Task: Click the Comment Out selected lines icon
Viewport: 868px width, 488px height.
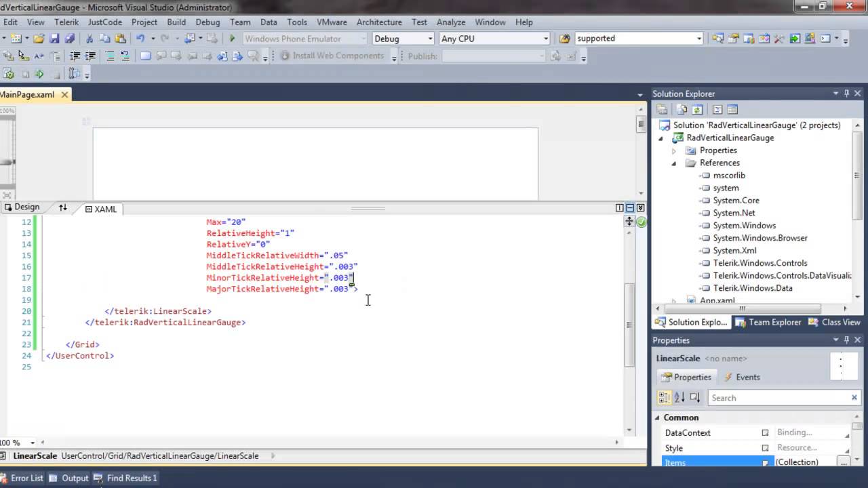Action: (110, 56)
